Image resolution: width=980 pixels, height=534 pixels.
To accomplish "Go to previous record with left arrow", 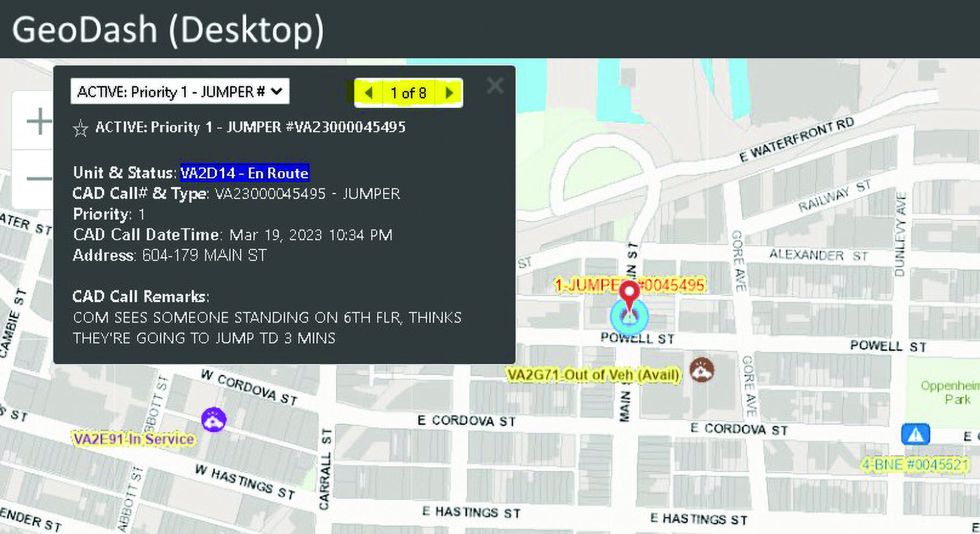I will click(x=369, y=93).
